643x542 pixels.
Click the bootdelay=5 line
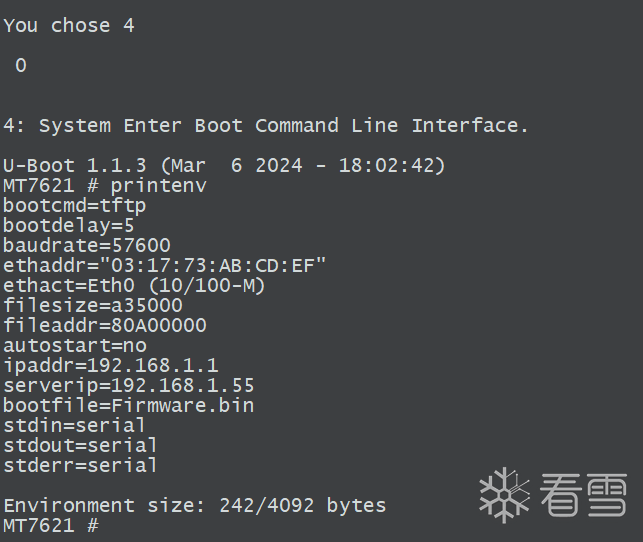point(68,226)
